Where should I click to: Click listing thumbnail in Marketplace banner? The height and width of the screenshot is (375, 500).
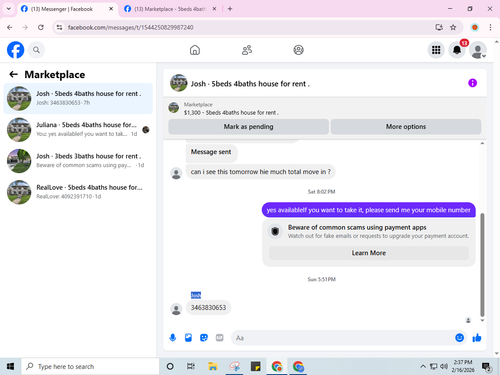coord(174,108)
